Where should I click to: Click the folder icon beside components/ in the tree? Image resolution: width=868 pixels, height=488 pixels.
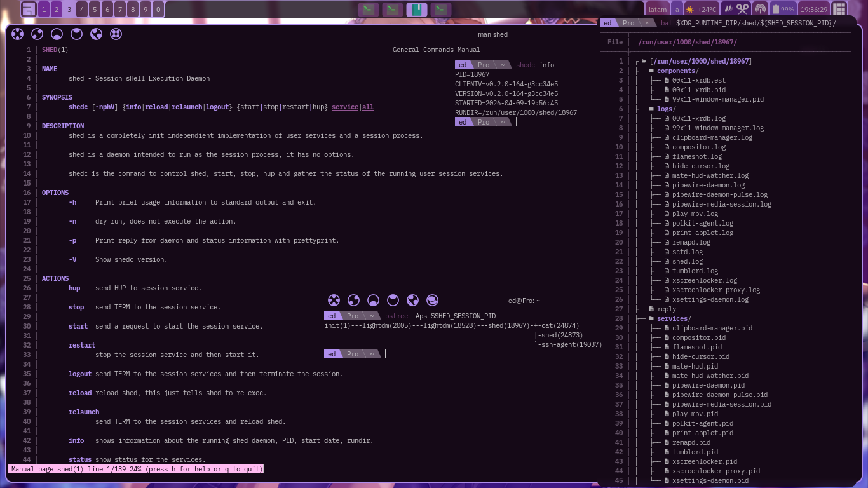click(x=651, y=71)
